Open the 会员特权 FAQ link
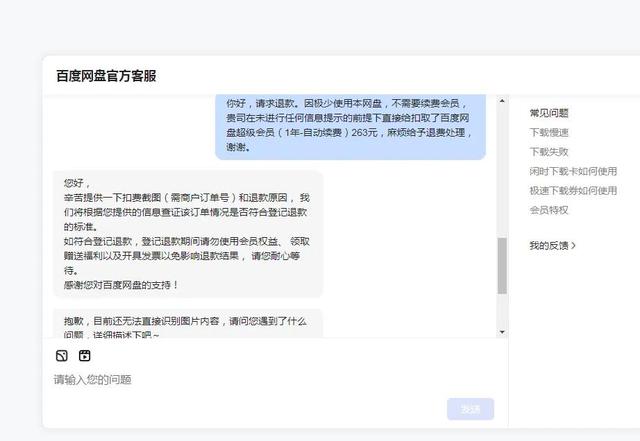Image resolution: width=640 pixels, height=441 pixels. 549,210
